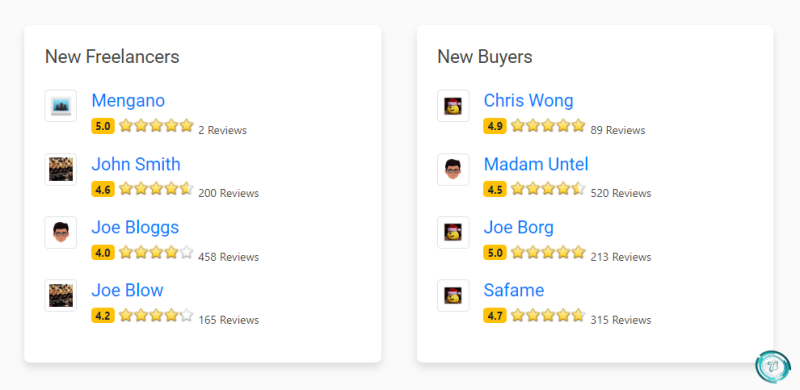Screen dimensions: 800x390
Task: Open the teal floating widget icon
Action: pos(773,367)
